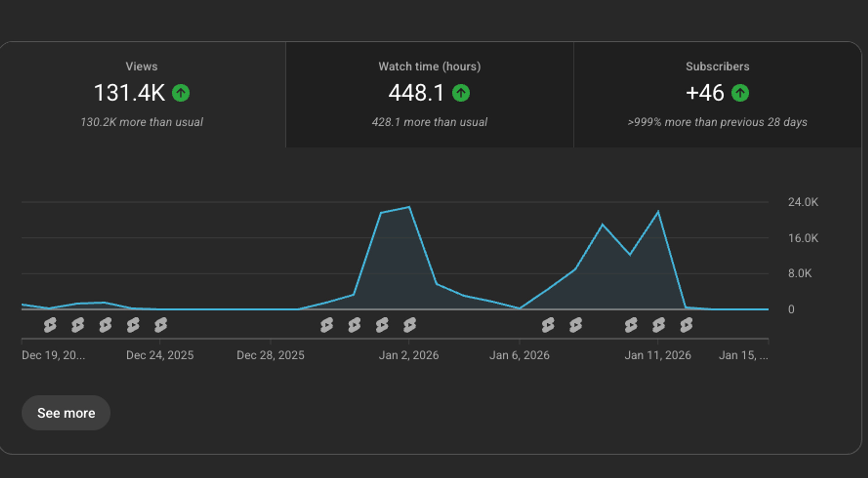Click green up-arrow beside 448.1 watch time

tap(461, 93)
